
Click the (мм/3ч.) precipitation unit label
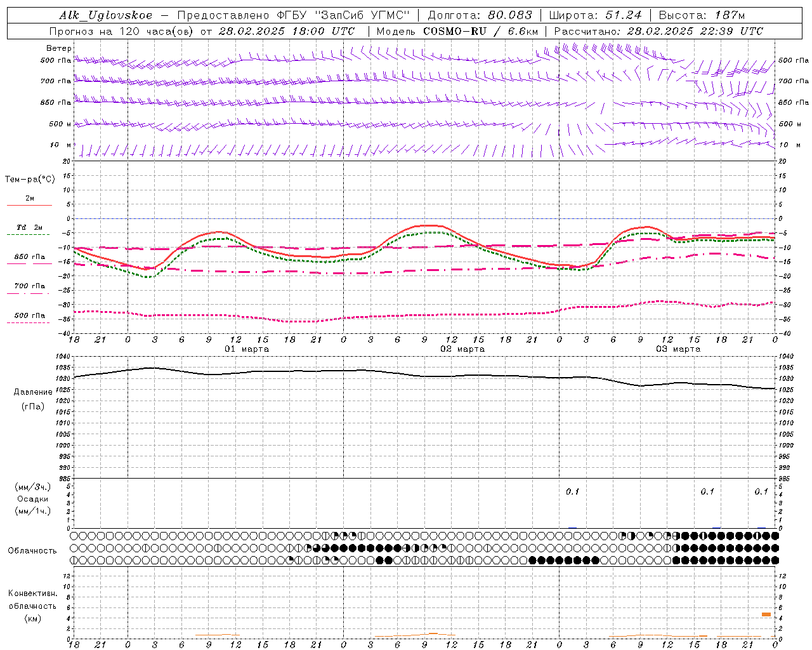33,487
